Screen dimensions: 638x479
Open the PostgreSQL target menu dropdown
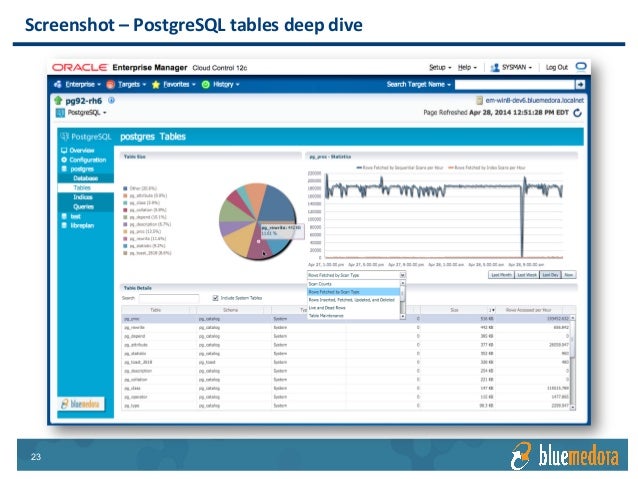[87, 113]
